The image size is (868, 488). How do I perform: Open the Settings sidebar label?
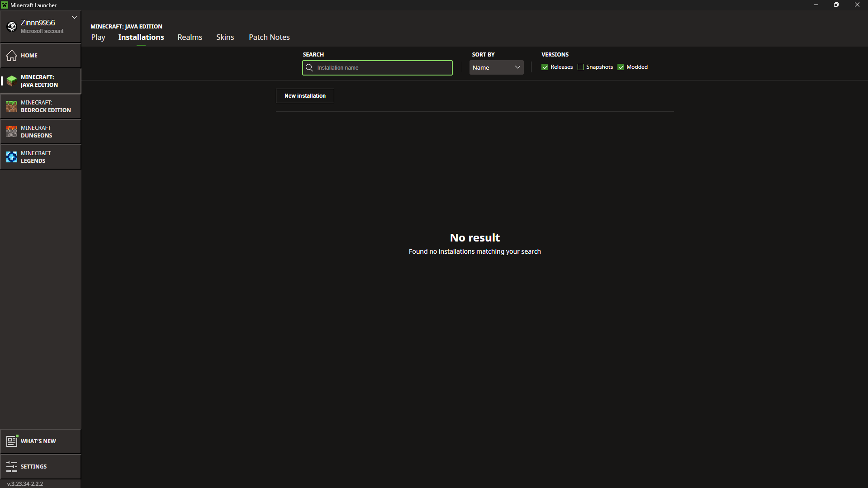(33, 467)
